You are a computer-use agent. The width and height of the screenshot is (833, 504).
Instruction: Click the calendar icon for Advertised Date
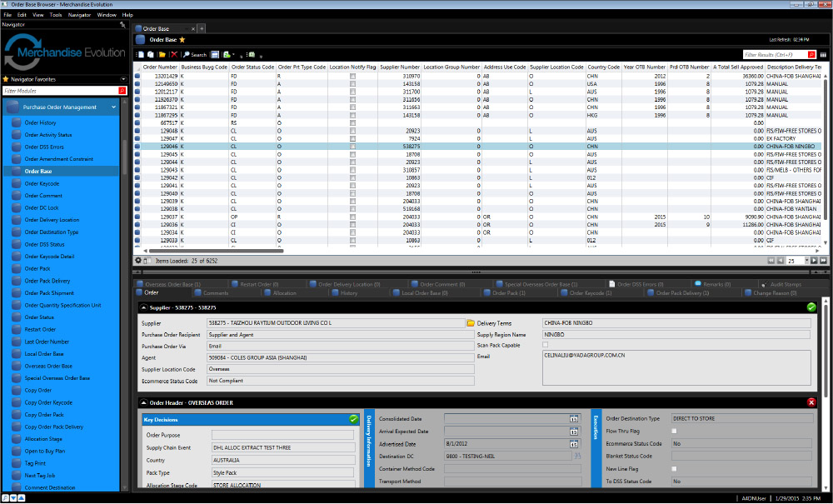coord(574,444)
